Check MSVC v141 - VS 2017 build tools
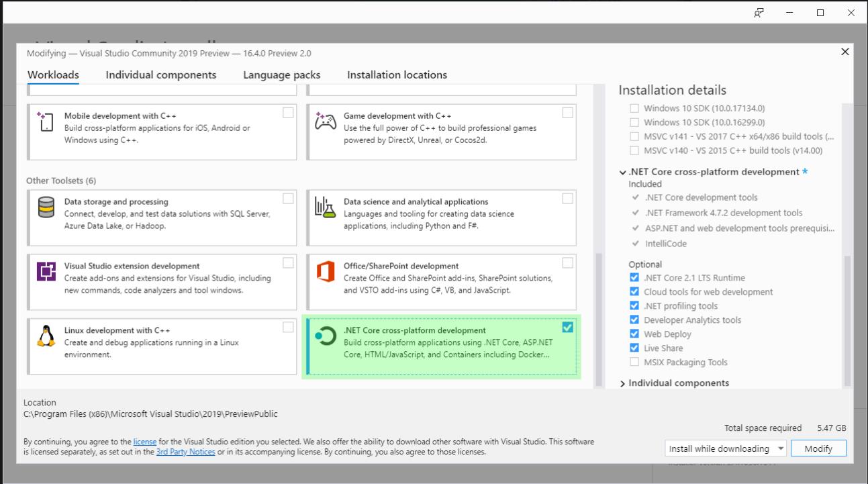The image size is (868, 484). 634,136
